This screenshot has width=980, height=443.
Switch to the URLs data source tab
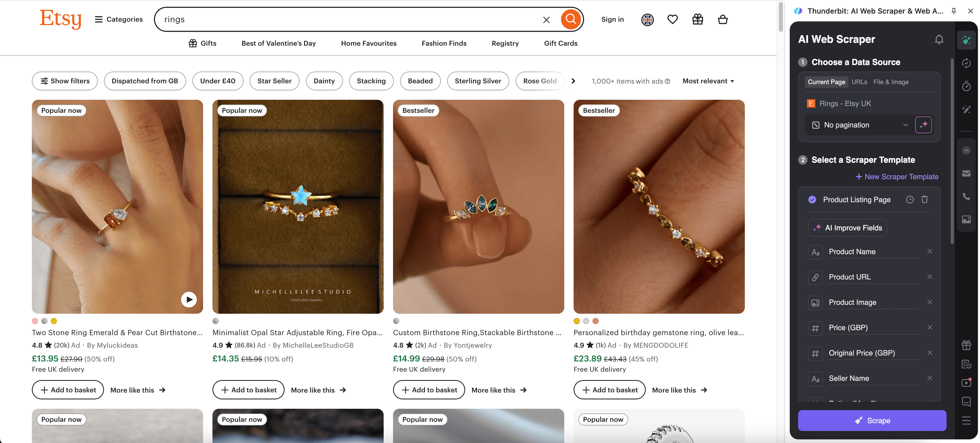[860, 82]
